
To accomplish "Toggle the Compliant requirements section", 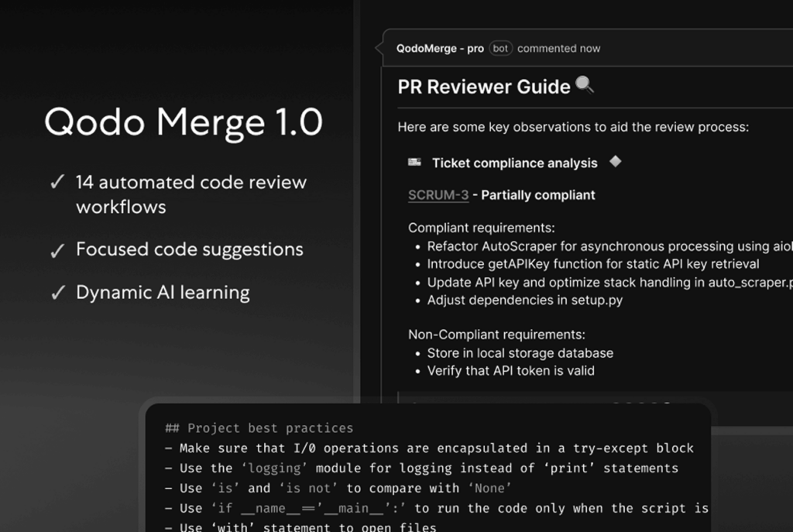I will (x=459, y=228).
